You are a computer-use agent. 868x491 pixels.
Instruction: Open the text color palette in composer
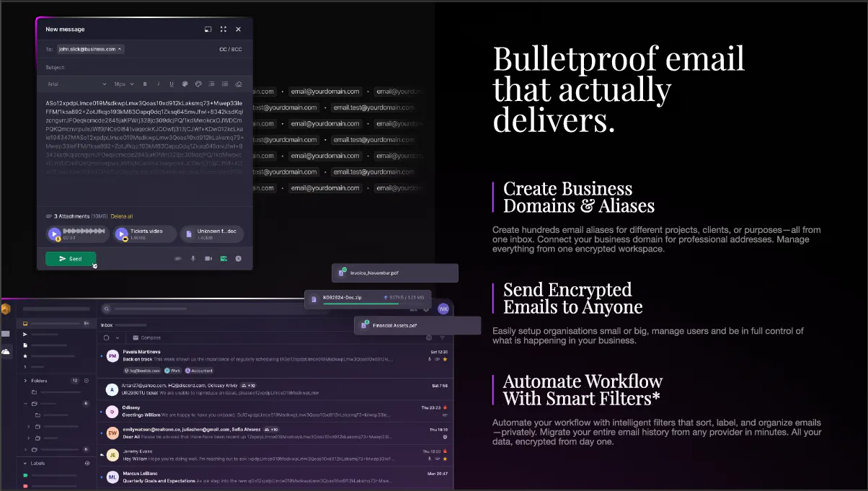185,84
